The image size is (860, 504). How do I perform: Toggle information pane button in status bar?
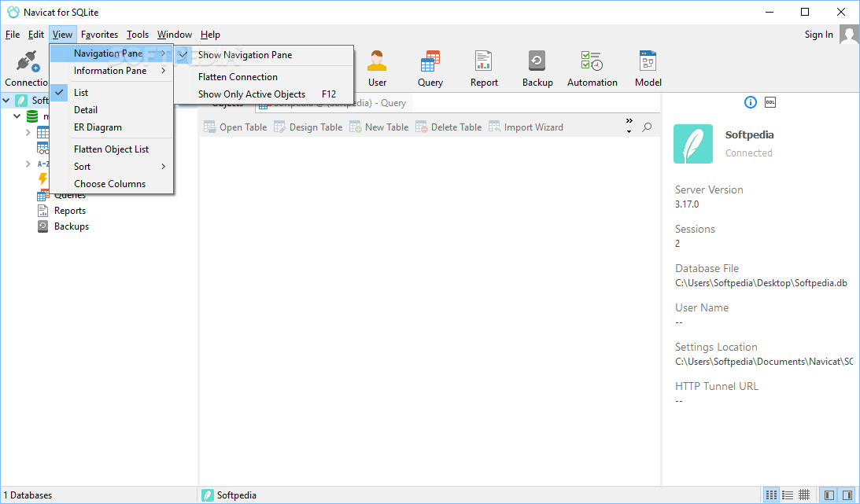[x=847, y=495]
